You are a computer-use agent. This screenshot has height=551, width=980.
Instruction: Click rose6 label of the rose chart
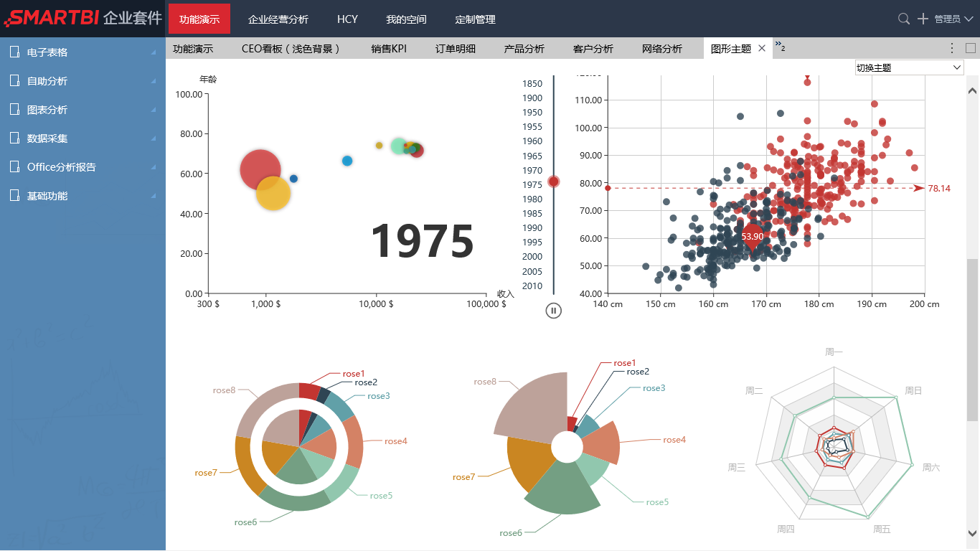point(511,533)
